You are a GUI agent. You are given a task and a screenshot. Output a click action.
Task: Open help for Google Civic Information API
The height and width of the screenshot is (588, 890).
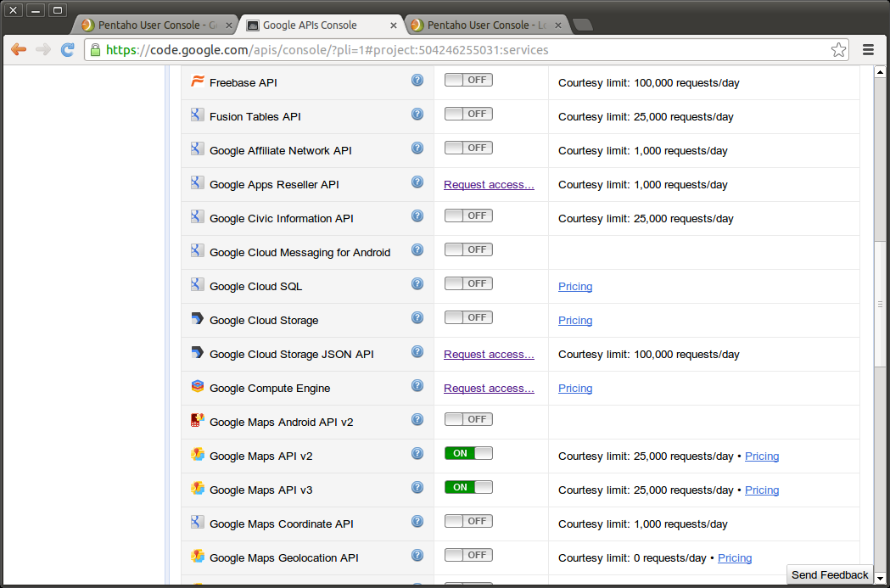pyautogui.click(x=417, y=216)
